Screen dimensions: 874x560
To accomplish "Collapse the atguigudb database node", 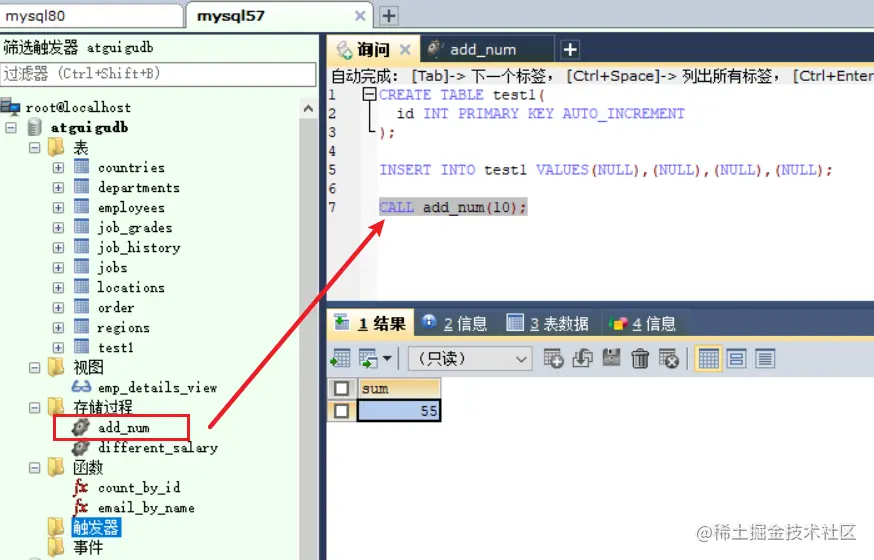I will pyautogui.click(x=11, y=128).
